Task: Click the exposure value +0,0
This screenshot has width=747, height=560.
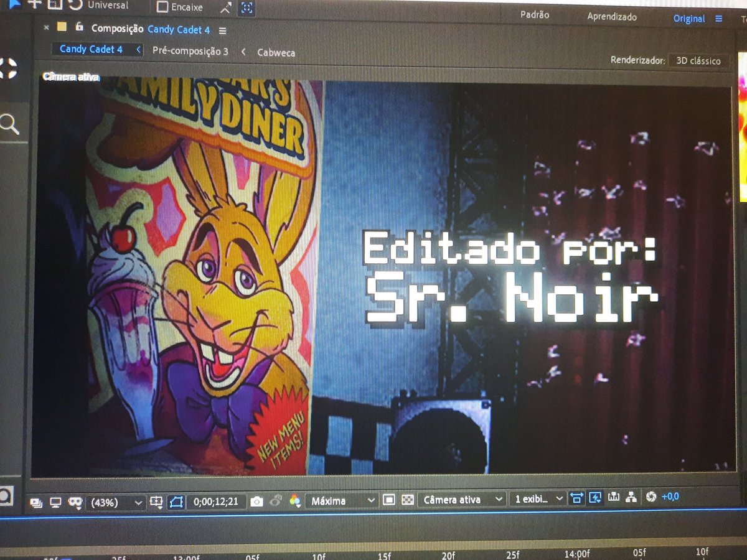Action: [x=670, y=497]
